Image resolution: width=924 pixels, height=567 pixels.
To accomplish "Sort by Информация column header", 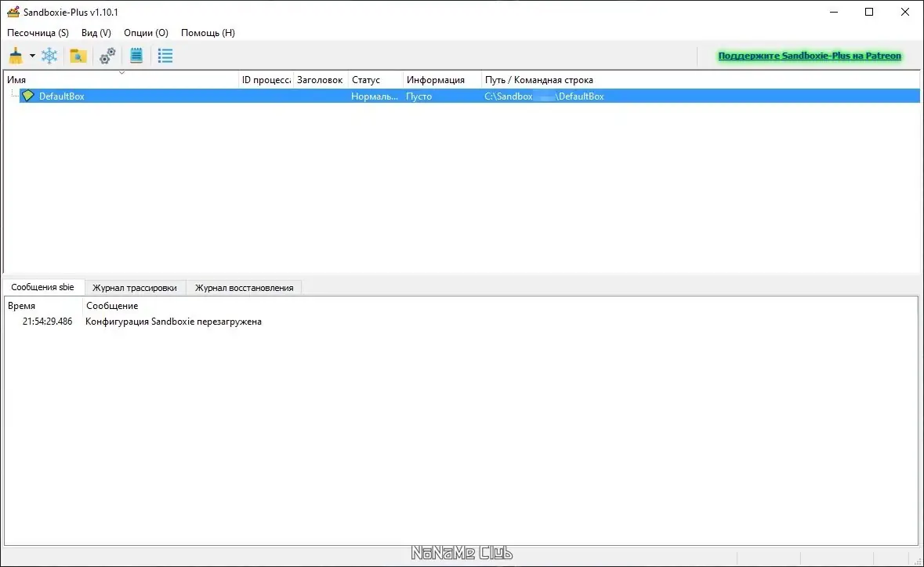I will click(x=442, y=79).
